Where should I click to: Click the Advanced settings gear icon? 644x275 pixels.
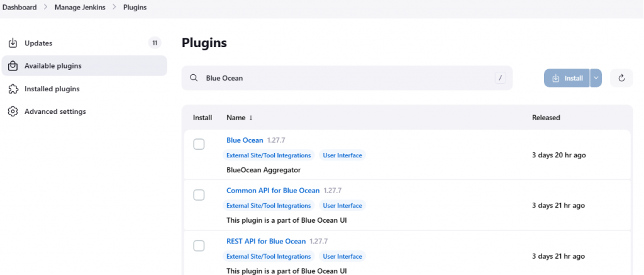pyautogui.click(x=12, y=111)
